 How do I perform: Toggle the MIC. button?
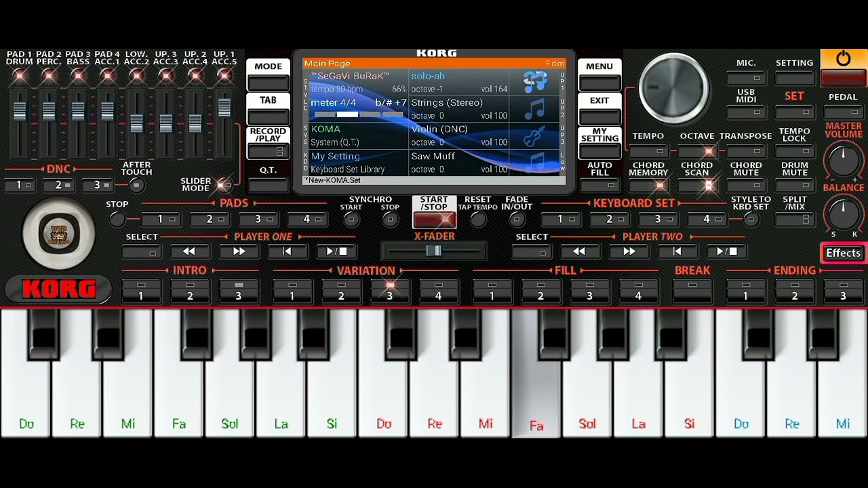point(746,78)
